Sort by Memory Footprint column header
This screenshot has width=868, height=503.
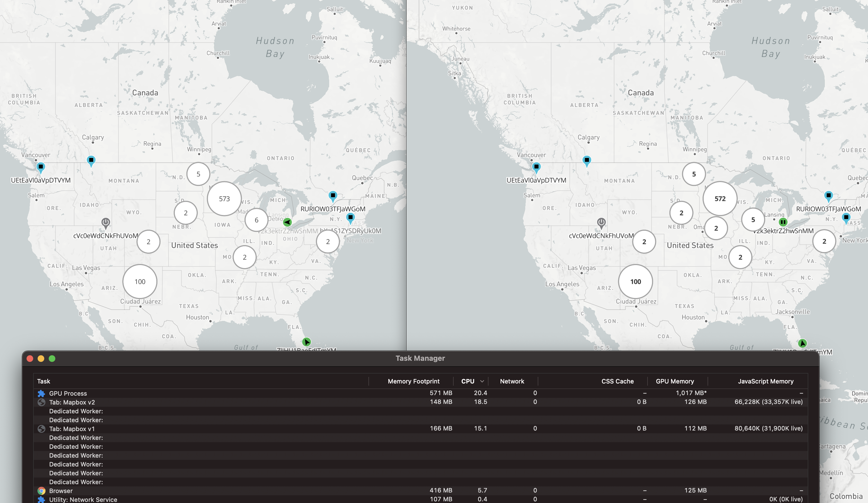(414, 381)
